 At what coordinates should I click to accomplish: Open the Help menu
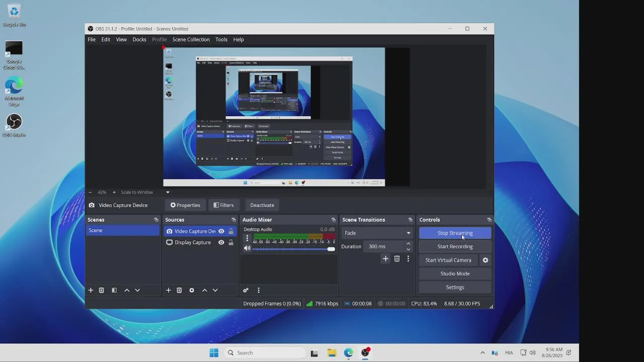click(238, 39)
